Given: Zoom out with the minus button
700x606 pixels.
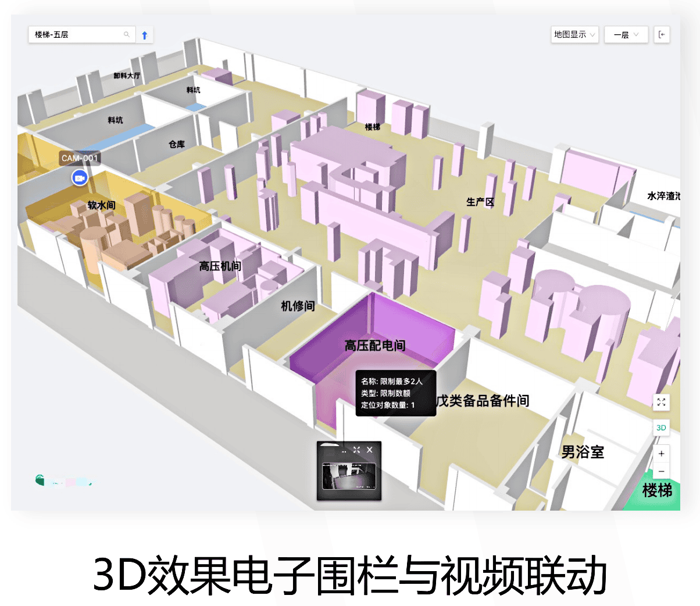Looking at the screenshot, I should (x=661, y=472).
